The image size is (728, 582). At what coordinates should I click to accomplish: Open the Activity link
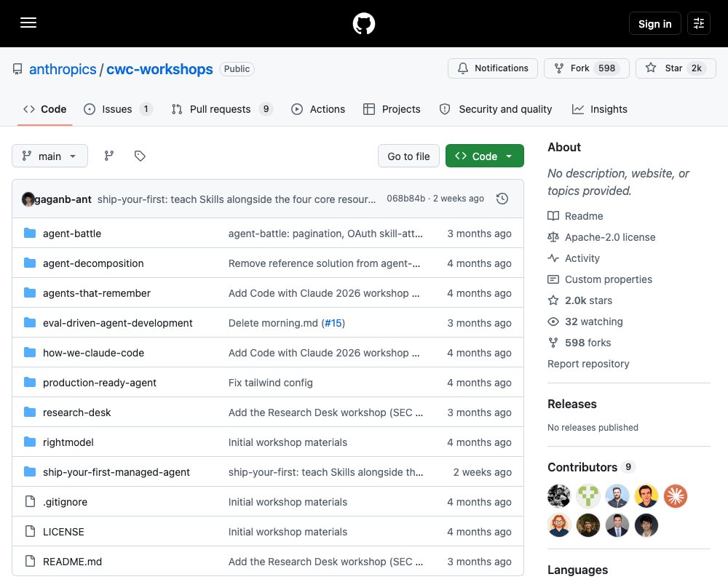(x=574, y=258)
